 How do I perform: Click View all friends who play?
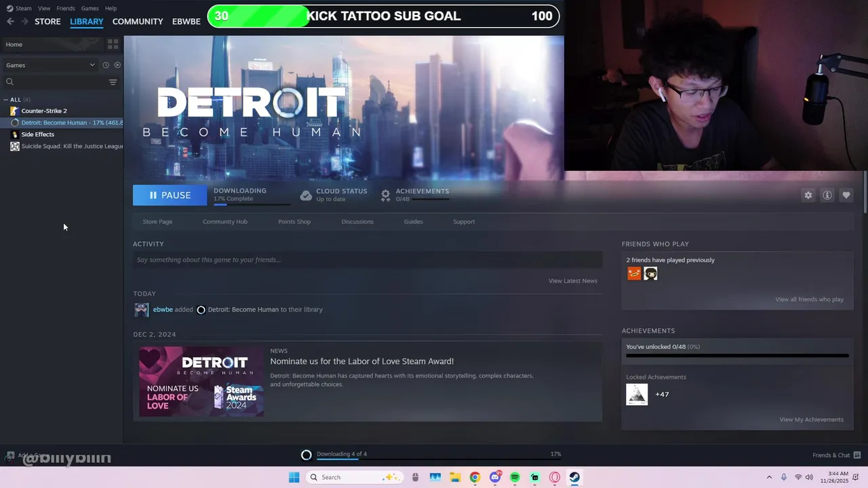click(x=810, y=300)
